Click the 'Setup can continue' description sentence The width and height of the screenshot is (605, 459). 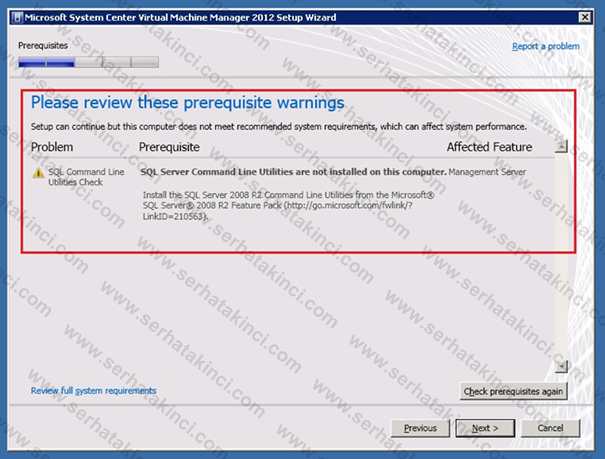tap(279, 127)
